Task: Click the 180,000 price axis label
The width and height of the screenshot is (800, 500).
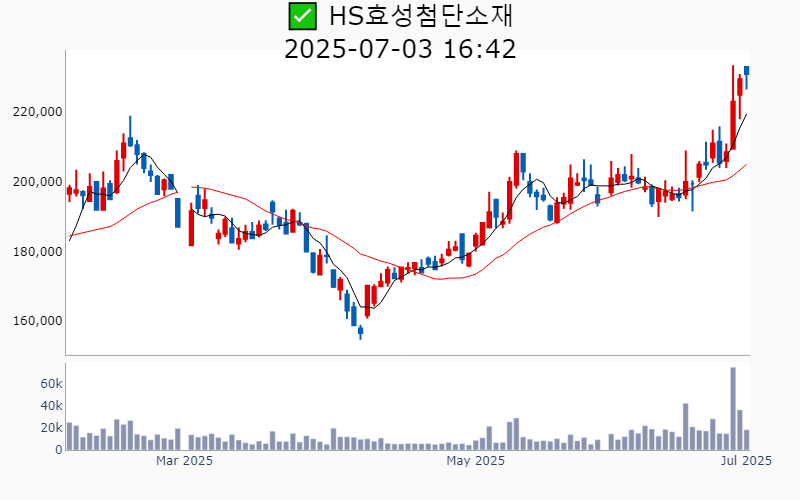Action: point(37,252)
